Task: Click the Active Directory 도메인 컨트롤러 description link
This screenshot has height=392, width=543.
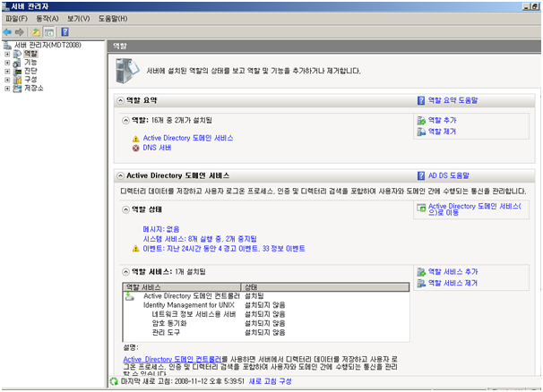Action: point(172,360)
